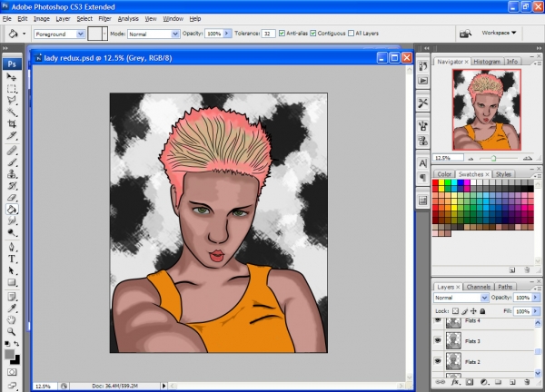
Task: Select the Paint Bucket tool in toolbox
Action: click(x=12, y=210)
